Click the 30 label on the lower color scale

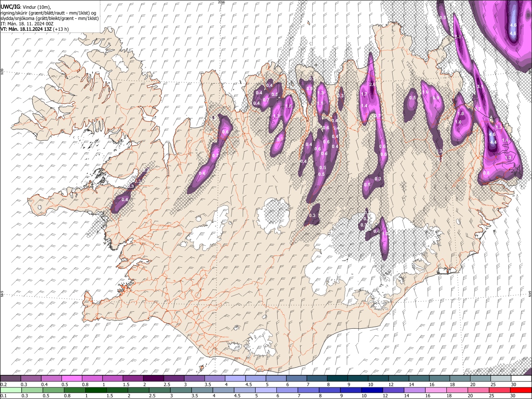pos(512,396)
